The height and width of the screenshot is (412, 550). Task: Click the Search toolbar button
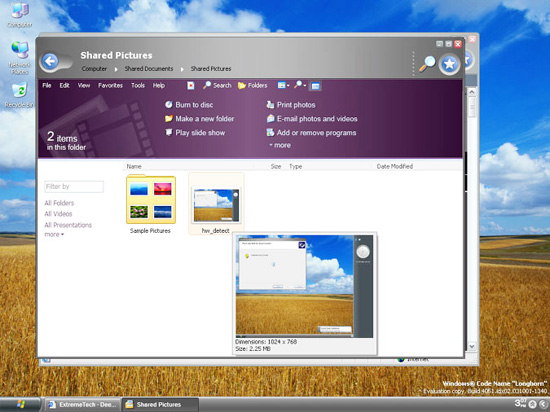click(x=217, y=85)
